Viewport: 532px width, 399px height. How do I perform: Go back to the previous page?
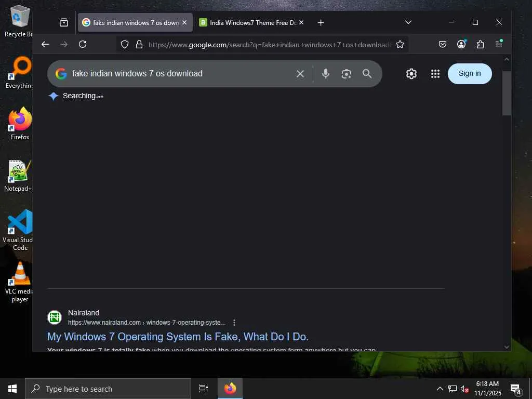coord(45,45)
